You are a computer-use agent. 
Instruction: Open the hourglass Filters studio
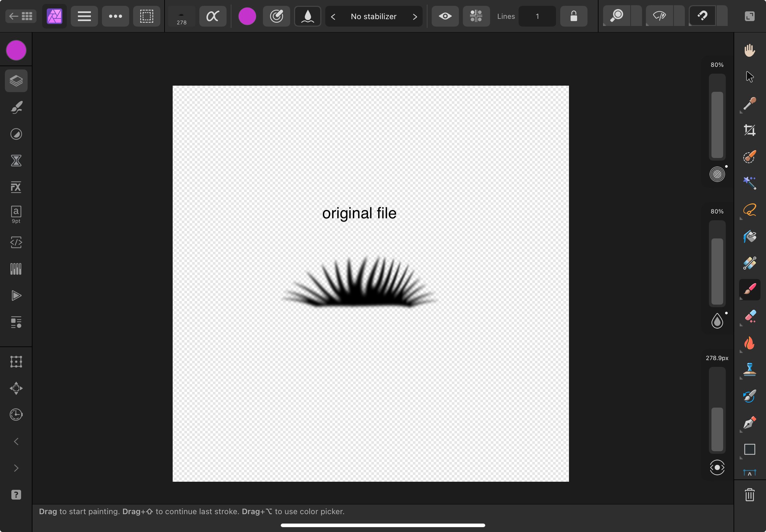click(x=16, y=161)
